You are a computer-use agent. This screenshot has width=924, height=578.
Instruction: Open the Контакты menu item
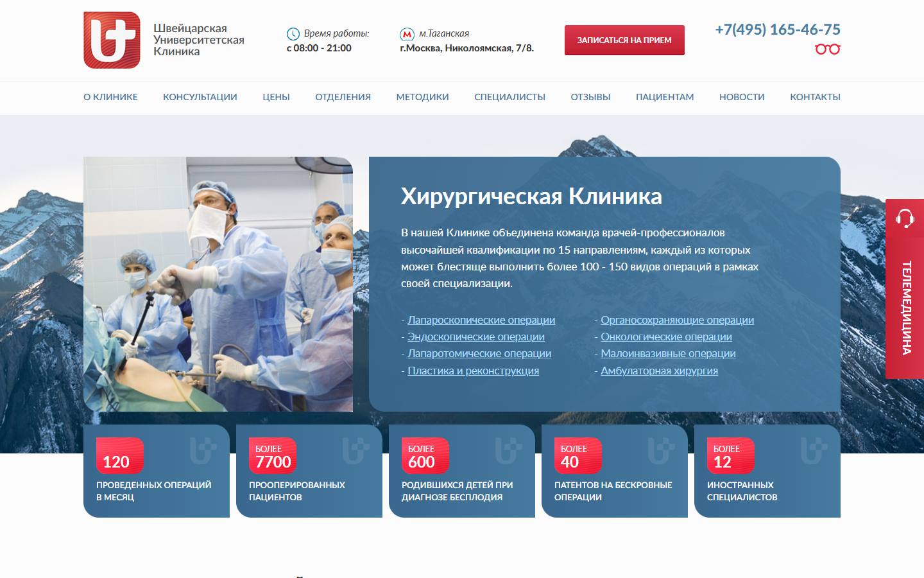coord(815,97)
